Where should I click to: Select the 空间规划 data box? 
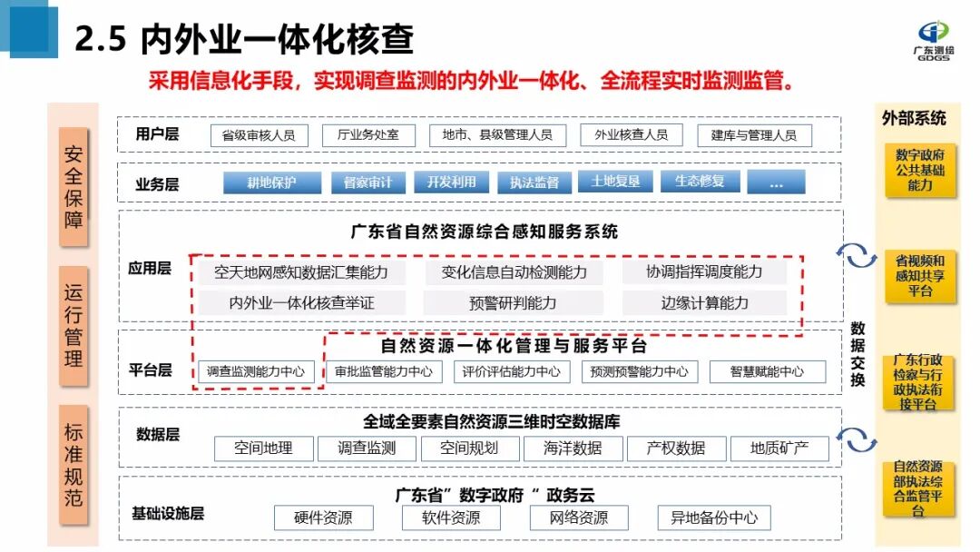pyautogui.click(x=470, y=448)
